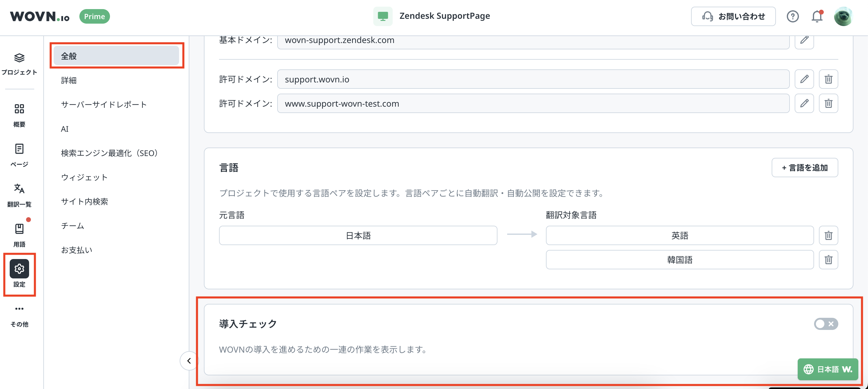Open the user profile avatar
868x389 pixels.
coord(843,16)
